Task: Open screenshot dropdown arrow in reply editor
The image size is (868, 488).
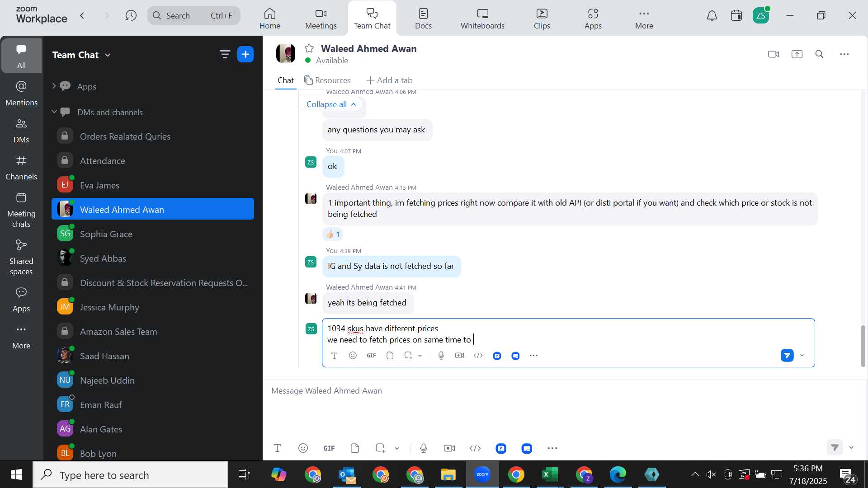Action: pos(420,356)
